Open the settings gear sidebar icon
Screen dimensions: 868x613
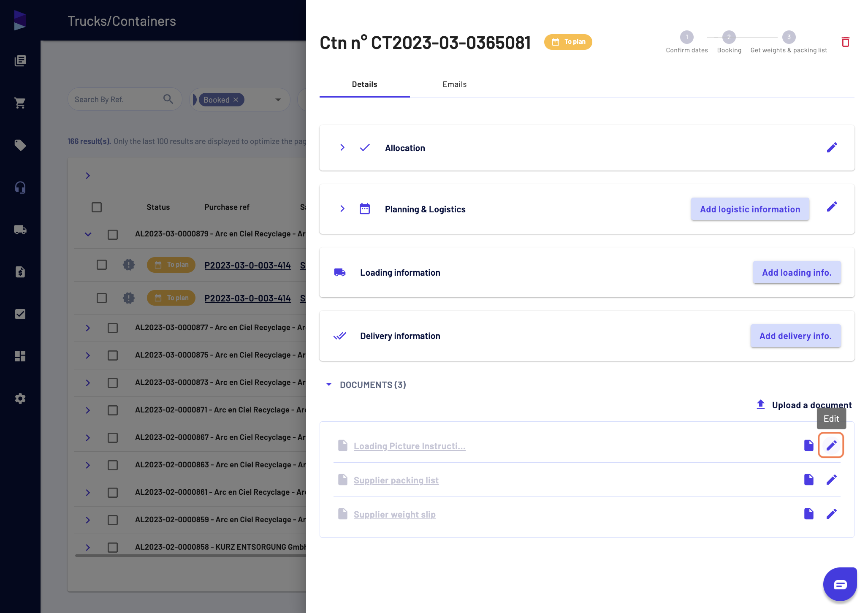(20, 399)
